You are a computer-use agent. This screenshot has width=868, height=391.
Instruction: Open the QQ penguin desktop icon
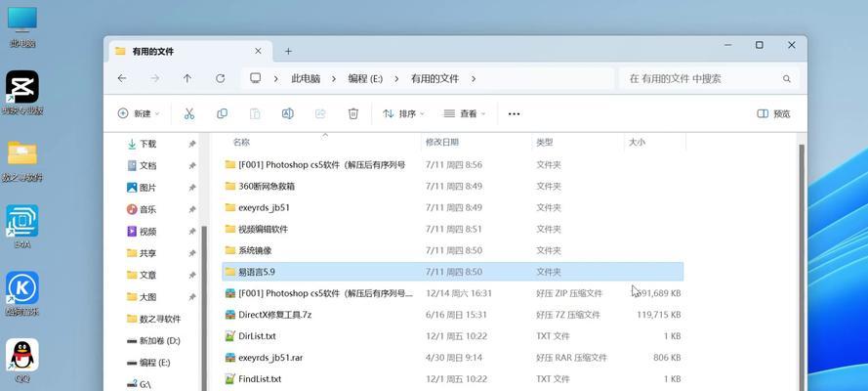click(22, 361)
